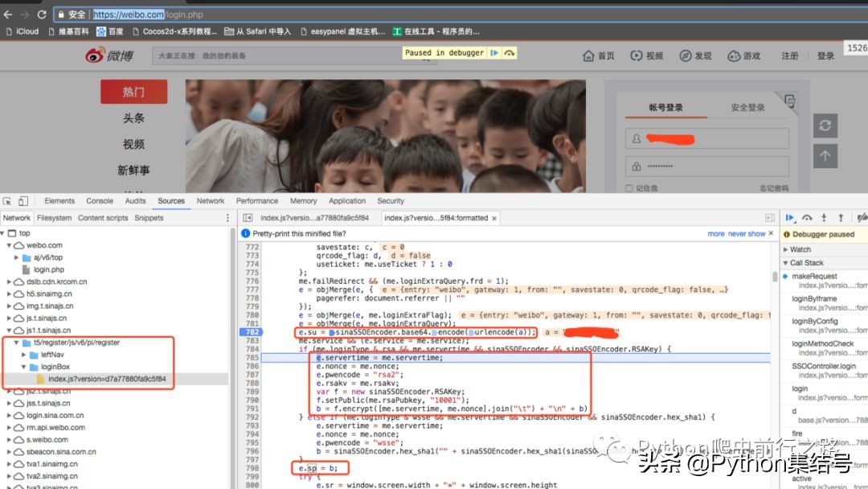The image size is (868, 489).
Task: Reload the page with the browser refresh icon
Action: 42,14
